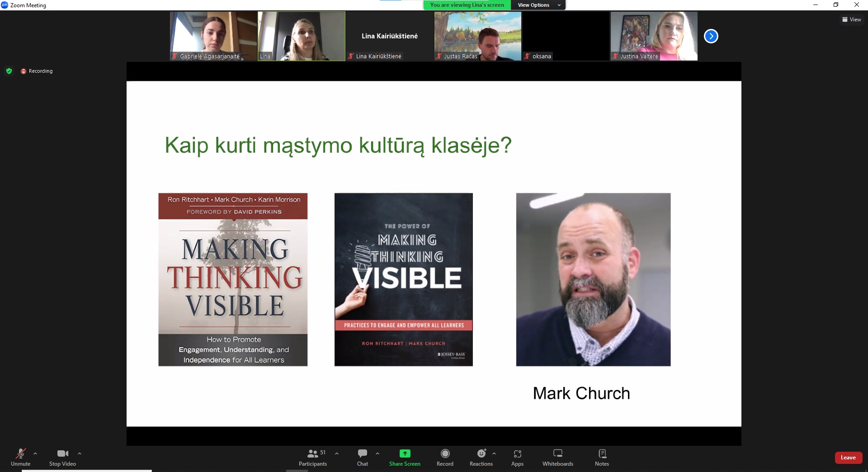Open the Participants panel
This screenshot has height=472, width=868.
313,457
